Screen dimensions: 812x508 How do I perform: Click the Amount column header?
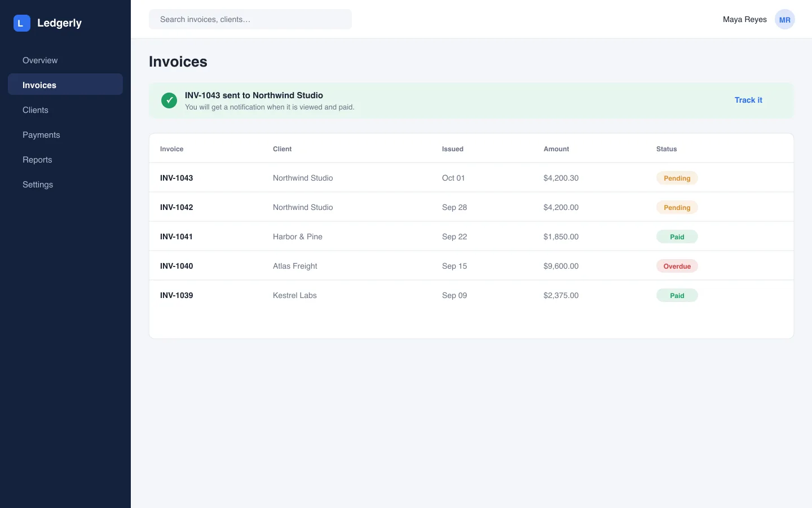tap(556, 149)
